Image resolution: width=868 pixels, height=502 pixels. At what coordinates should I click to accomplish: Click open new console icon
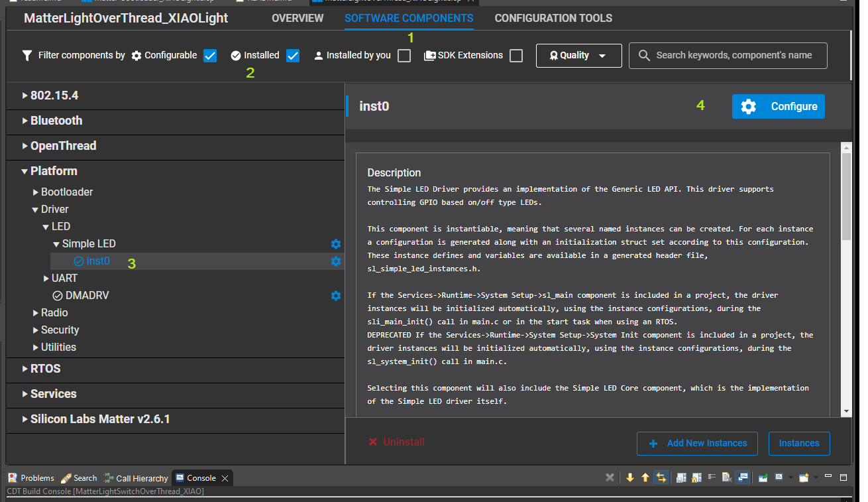tap(804, 477)
